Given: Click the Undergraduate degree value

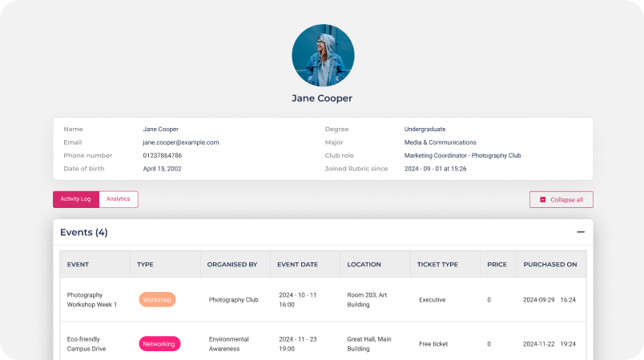Looking at the screenshot, I should pyautogui.click(x=425, y=129).
